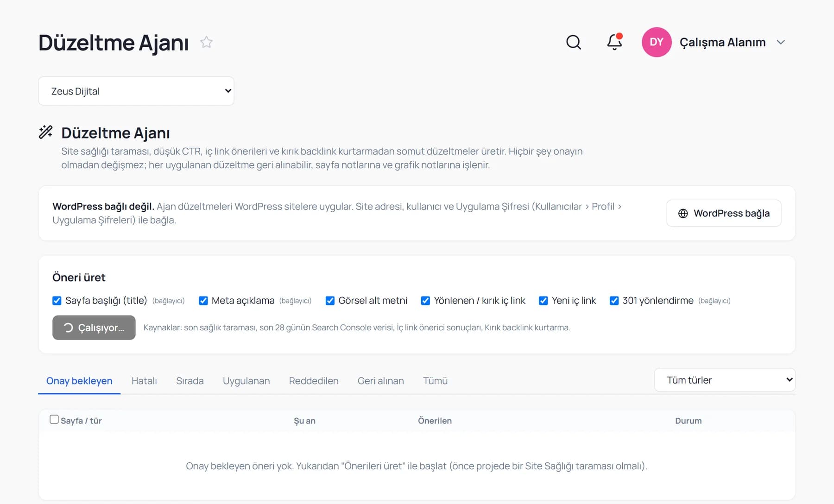Click the Durum column header

click(x=688, y=421)
